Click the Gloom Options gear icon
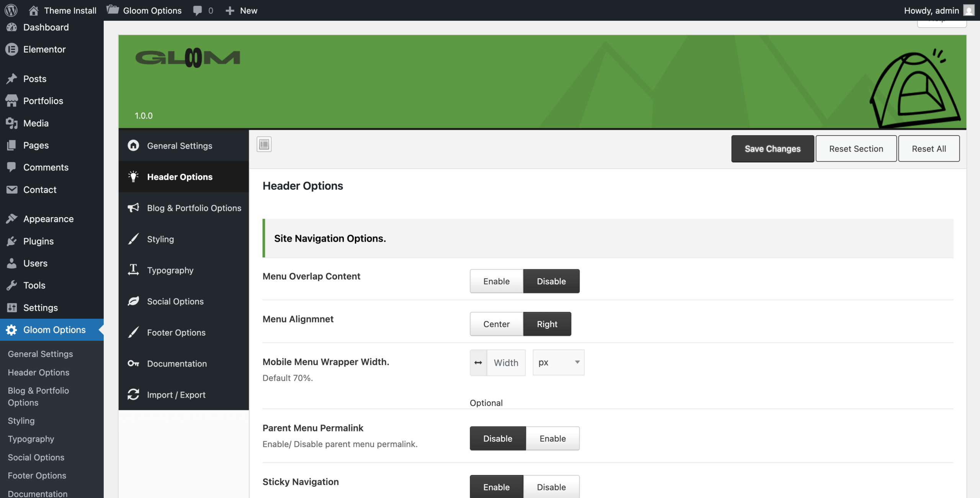980x498 pixels. 12,330
